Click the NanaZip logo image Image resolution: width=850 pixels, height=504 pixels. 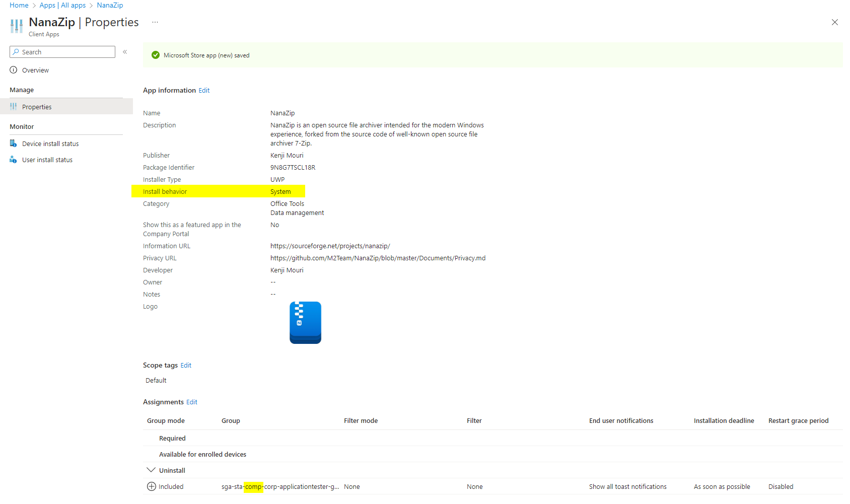pos(305,323)
